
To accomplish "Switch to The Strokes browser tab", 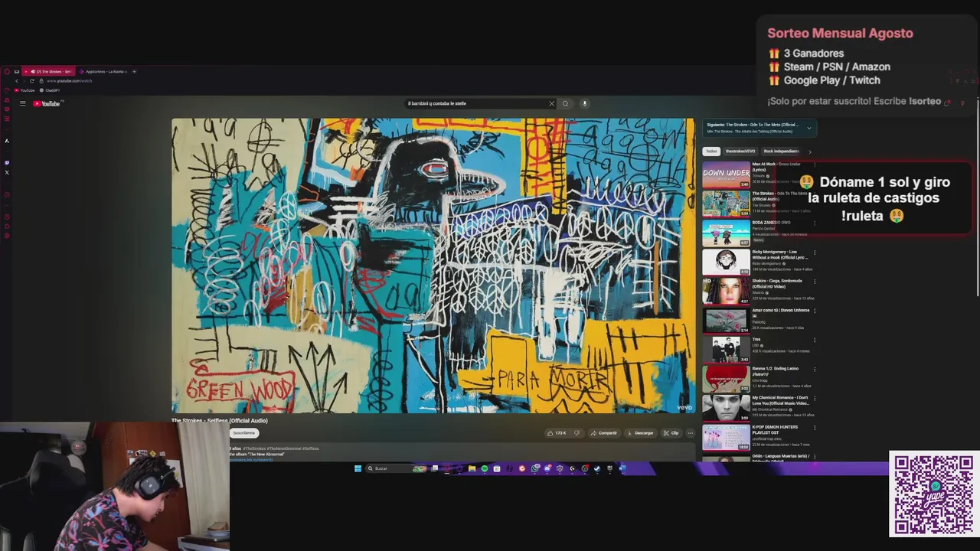I will pos(51,71).
